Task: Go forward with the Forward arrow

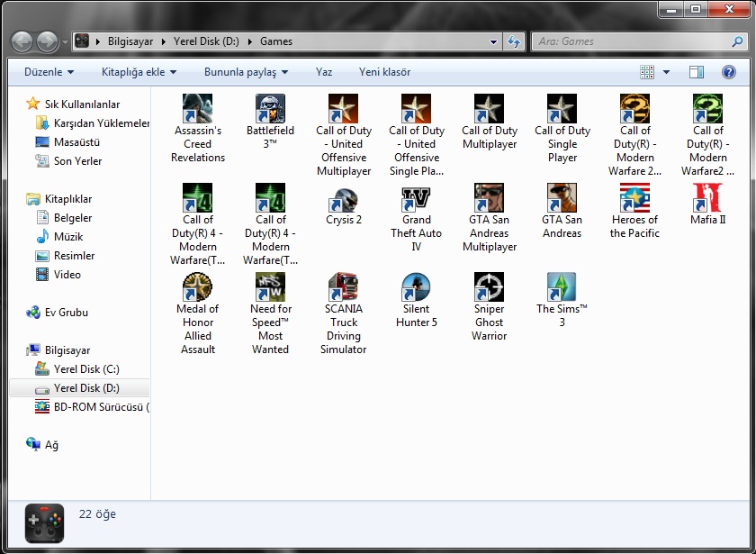Action: coord(47,42)
